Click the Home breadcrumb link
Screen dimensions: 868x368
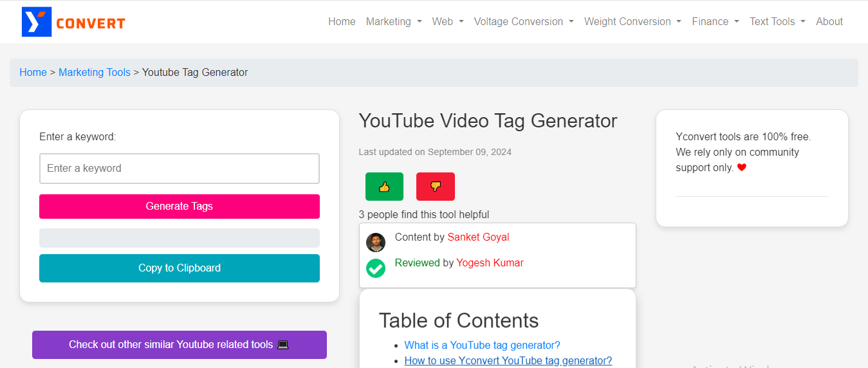click(x=33, y=72)
